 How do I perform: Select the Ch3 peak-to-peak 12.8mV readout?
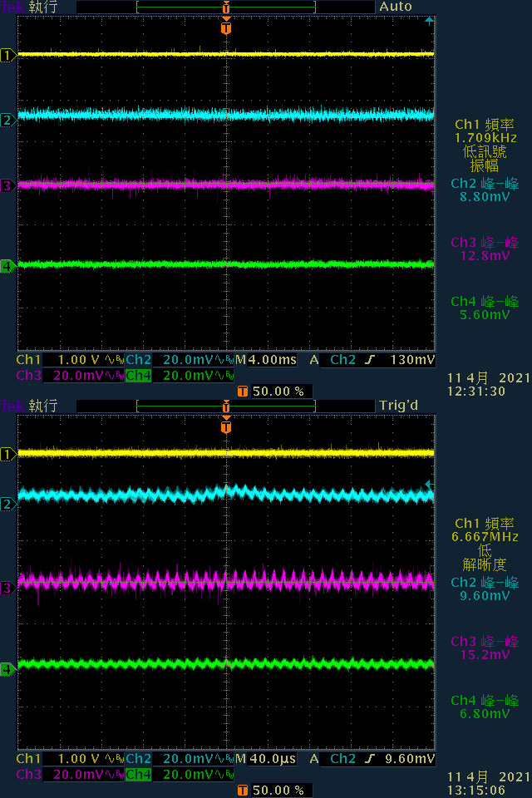click(x=485, y=249)
